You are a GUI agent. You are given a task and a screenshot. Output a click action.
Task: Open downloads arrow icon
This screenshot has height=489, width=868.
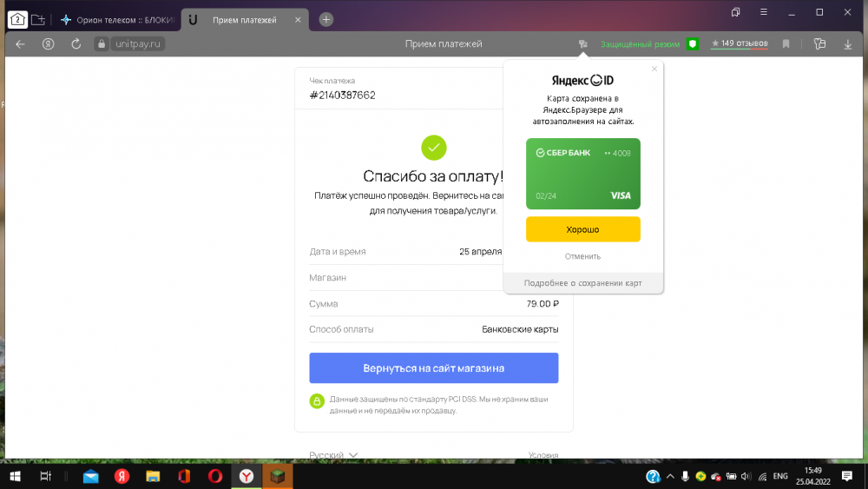coord(847,44)
